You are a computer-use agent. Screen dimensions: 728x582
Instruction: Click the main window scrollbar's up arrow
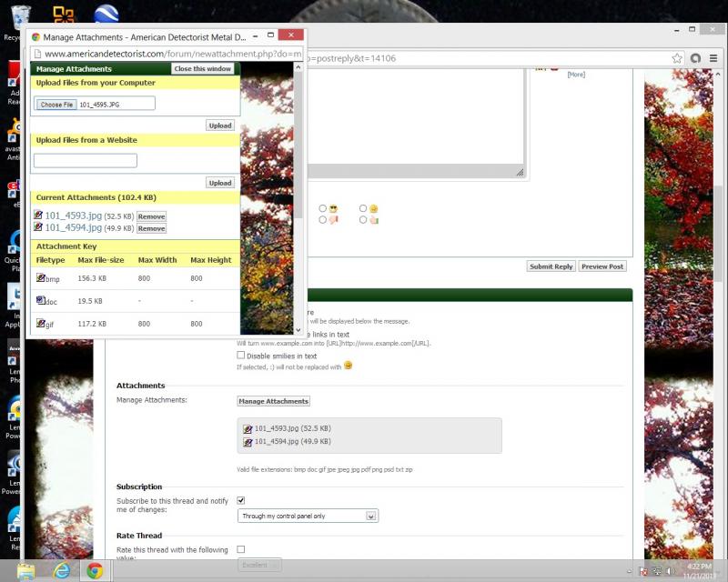pos(718,74)
